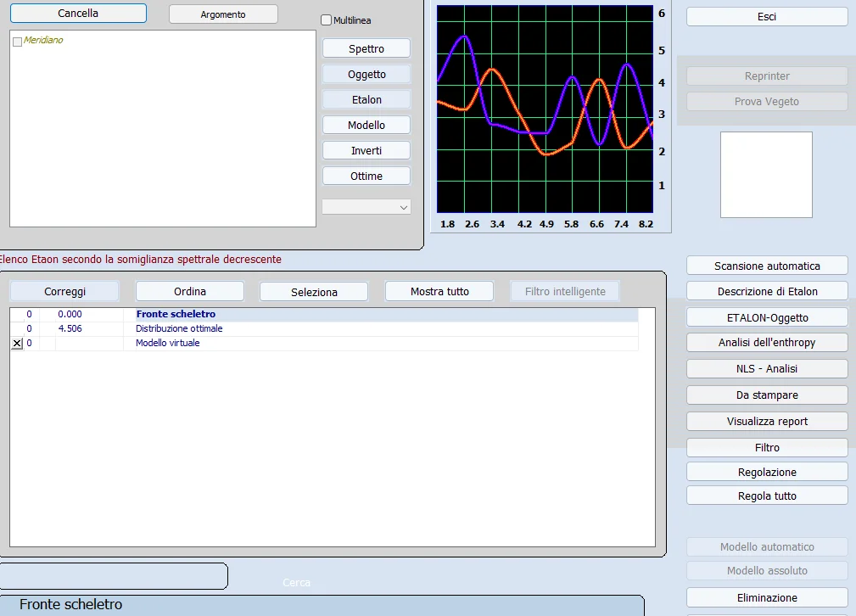The image size is (856, 616).
Task: Select the Distribuzione ottimale entry
Action: click(179, 328)
